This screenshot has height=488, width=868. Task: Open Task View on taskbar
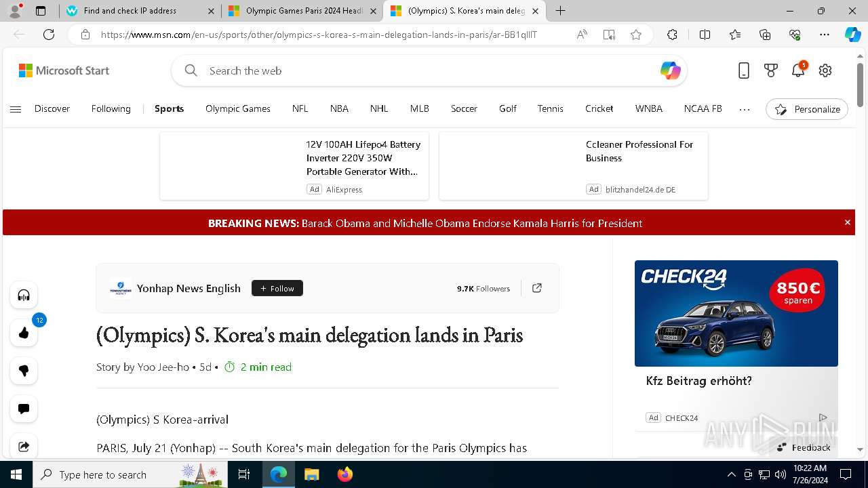[x=245, y=474]
